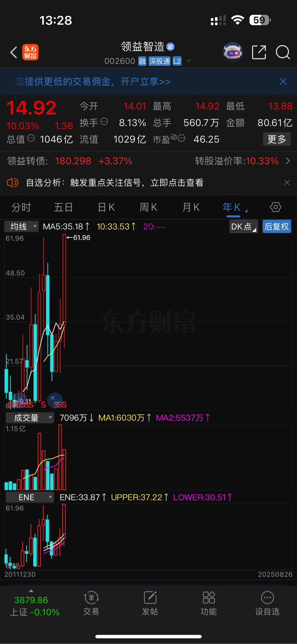297x644 pixels.
Task: Tap the volume bar chart area
Action: (x=148, y=457)
